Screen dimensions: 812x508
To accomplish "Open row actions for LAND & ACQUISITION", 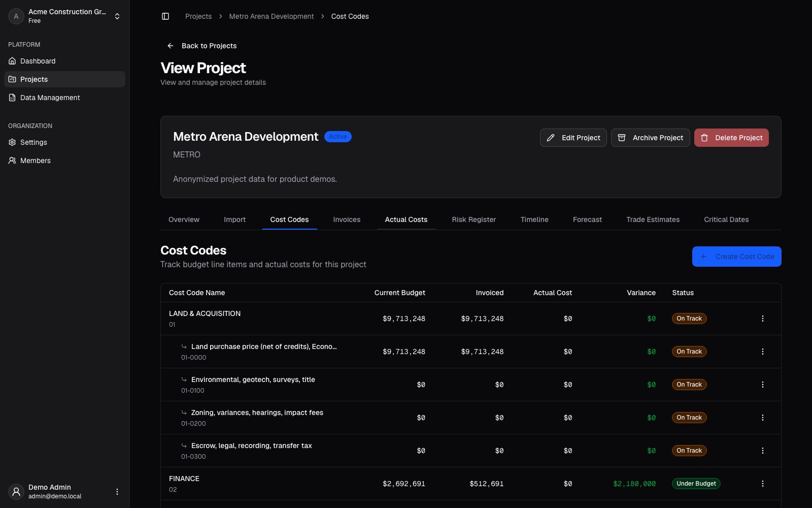I will (762, 319).
